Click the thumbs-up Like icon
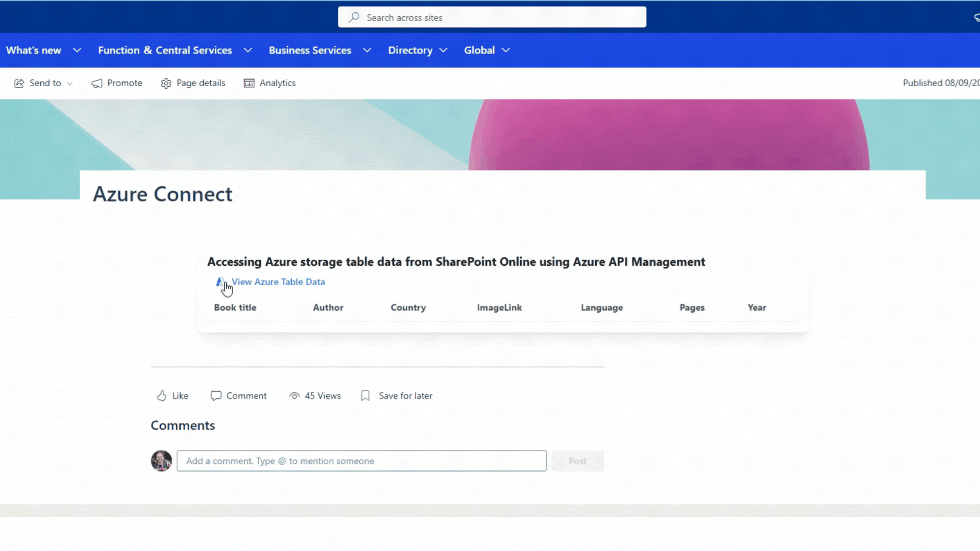The height and width of the screenshot is (551, 980). coord(161,396)
